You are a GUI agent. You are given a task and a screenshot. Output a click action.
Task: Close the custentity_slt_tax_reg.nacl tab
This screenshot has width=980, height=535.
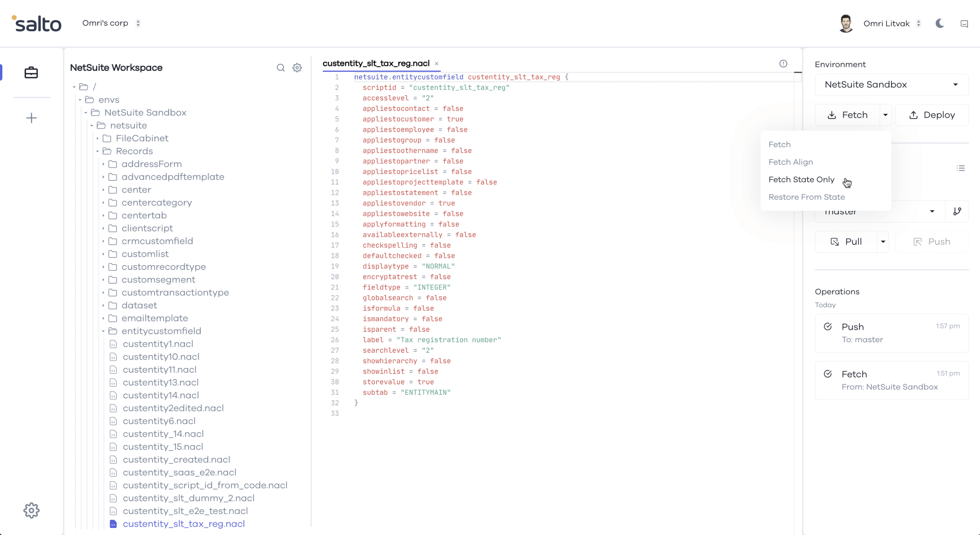(437, 64)
